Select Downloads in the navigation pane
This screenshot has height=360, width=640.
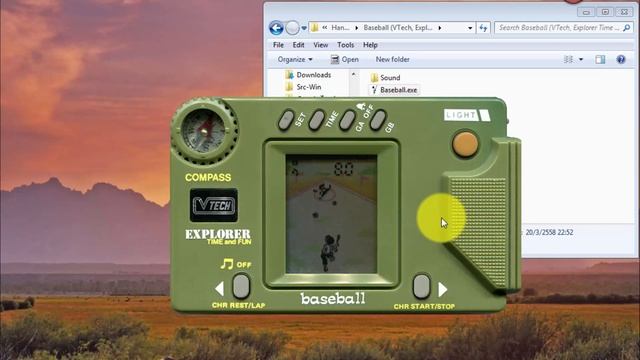click(x=313, y=75)
